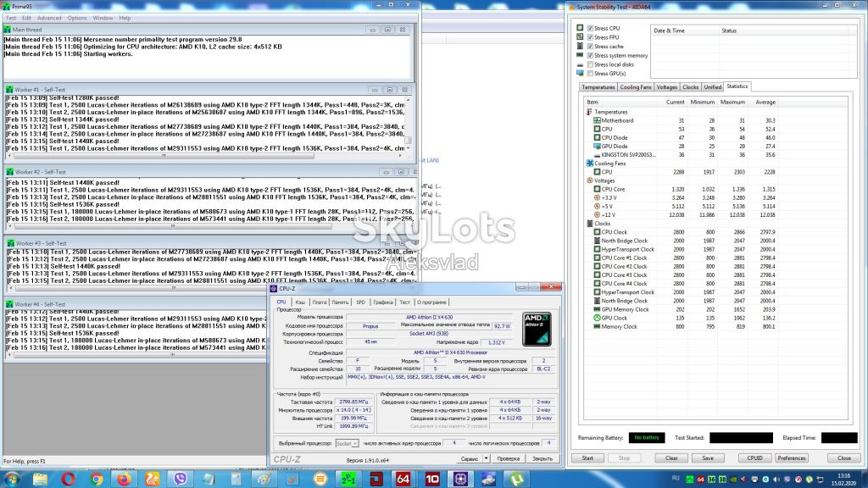
Task: Click the icon beside Stress FPU
Action: tap(580, 37)
